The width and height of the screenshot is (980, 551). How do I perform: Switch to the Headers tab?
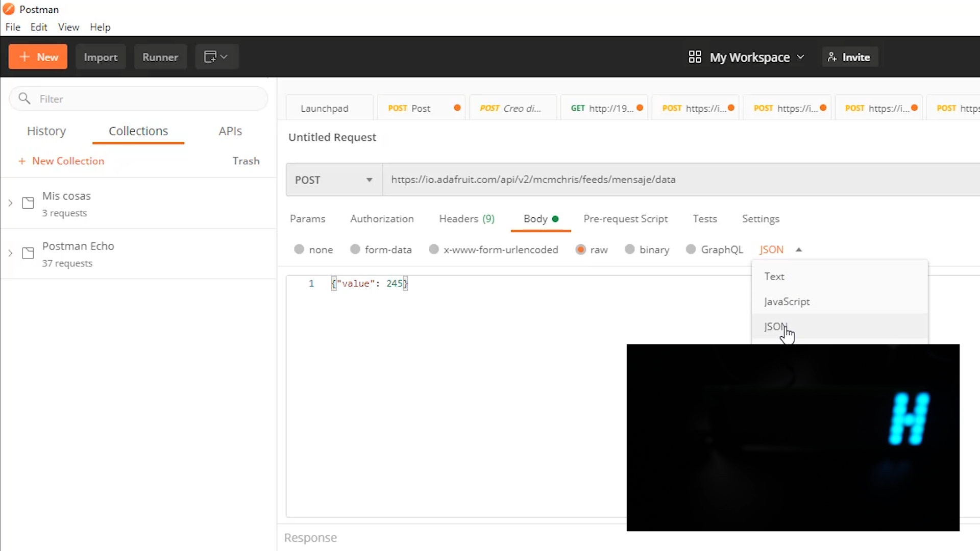tap(467, 219)
